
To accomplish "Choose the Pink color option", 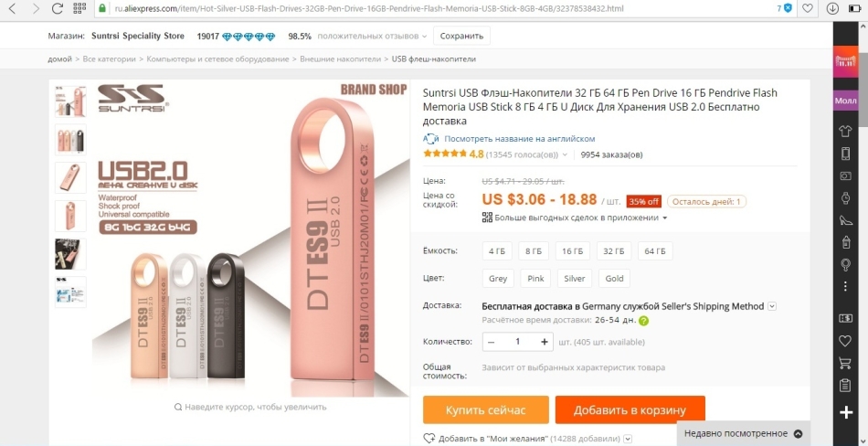I will (535, 278).
